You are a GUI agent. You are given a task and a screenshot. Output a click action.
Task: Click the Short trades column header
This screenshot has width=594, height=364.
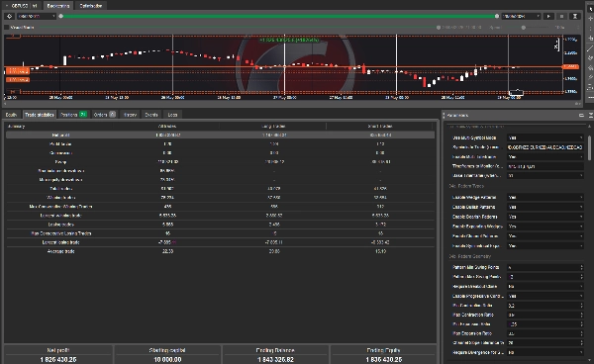coord(380,126)
